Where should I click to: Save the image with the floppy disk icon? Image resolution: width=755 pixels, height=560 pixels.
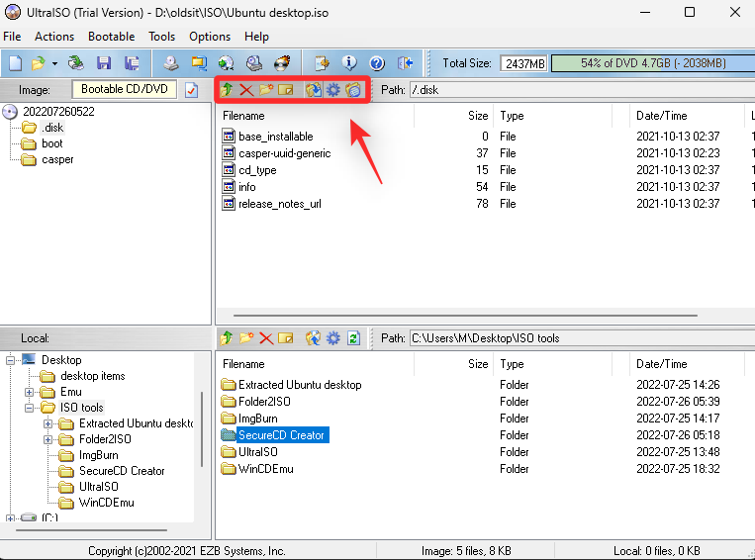click(x=104, y=63)
